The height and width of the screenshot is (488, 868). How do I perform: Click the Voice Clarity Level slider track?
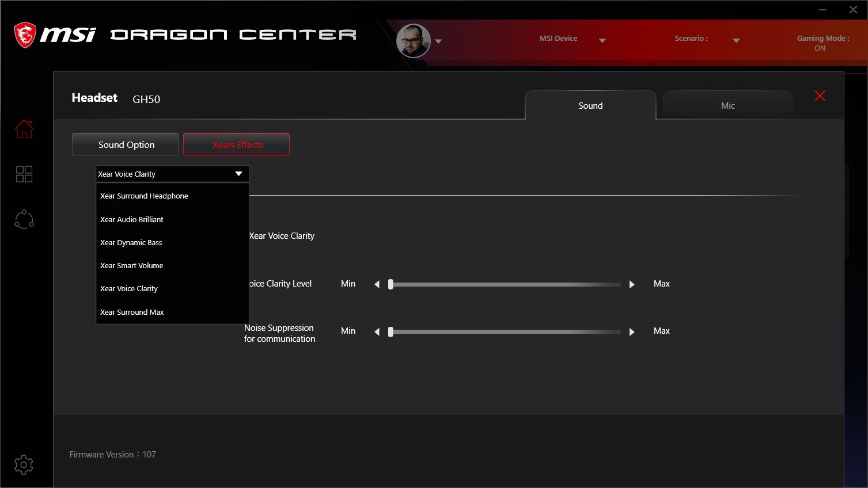(505, 284)
